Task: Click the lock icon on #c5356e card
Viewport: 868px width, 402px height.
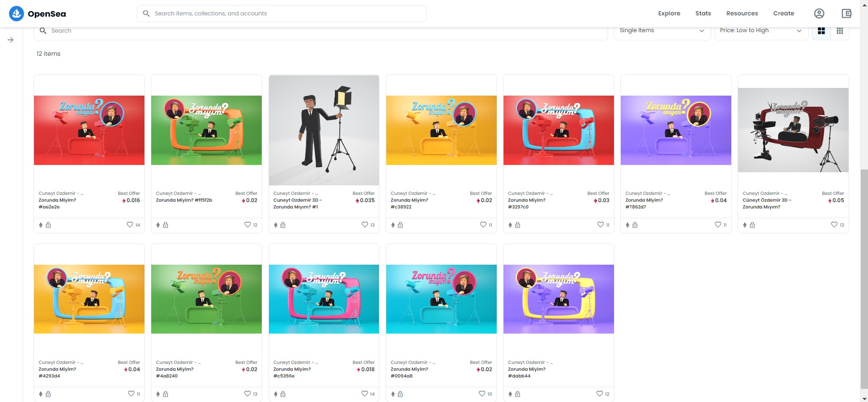Action: pyautogui.click(x=283, y=394)
